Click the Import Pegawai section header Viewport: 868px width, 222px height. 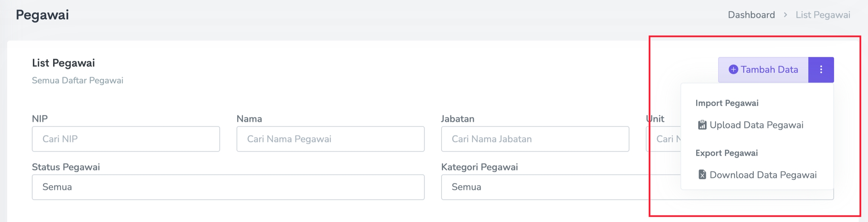point(727,103)
